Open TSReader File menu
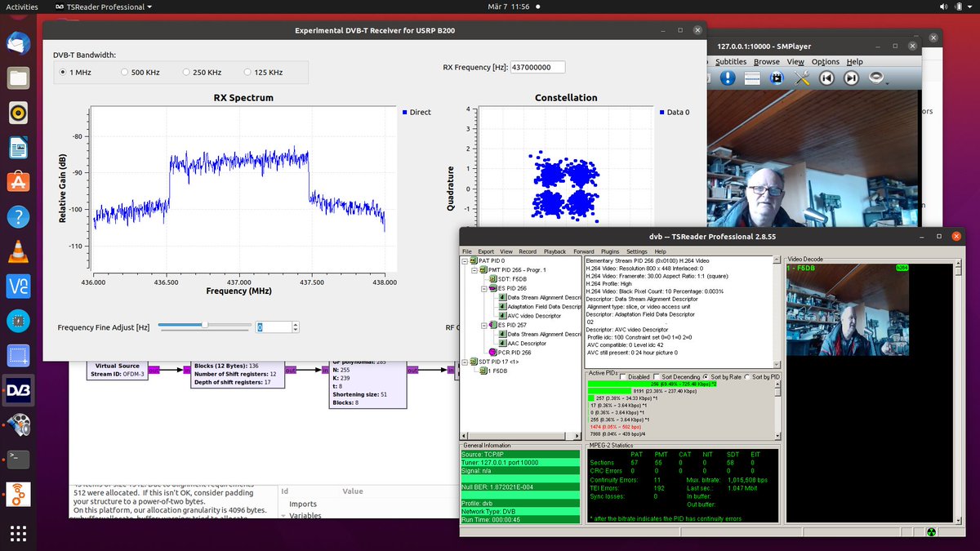 [x=467, y=251]
